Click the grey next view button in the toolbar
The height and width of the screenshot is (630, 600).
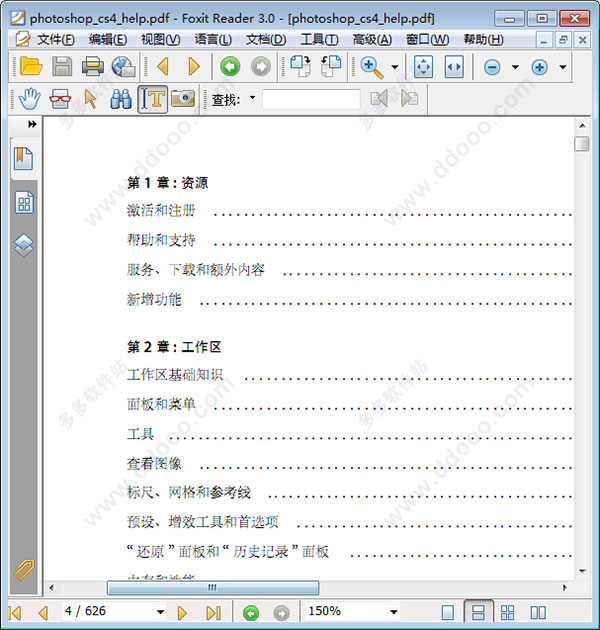(261, 66)
